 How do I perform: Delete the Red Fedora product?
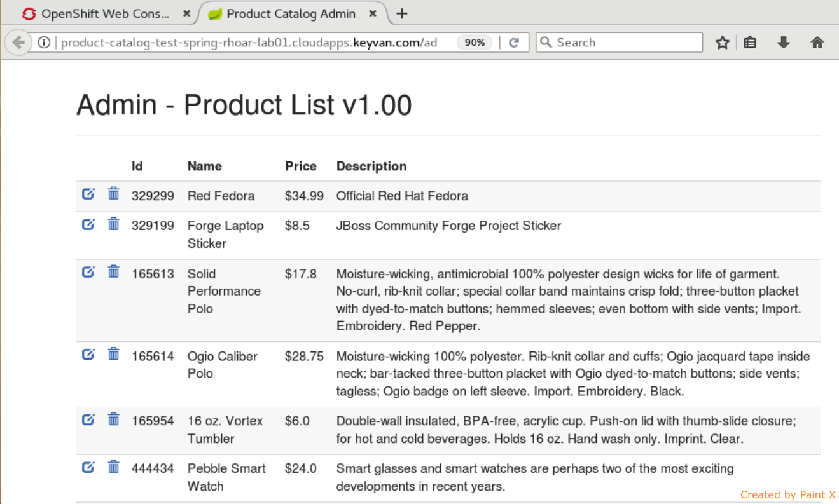(113, 193)
